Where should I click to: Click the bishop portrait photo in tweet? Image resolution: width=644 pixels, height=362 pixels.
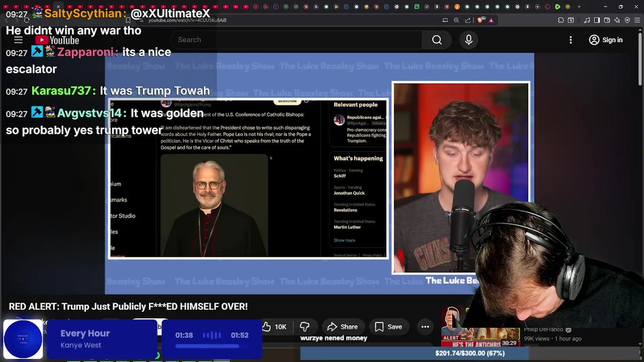214,205
